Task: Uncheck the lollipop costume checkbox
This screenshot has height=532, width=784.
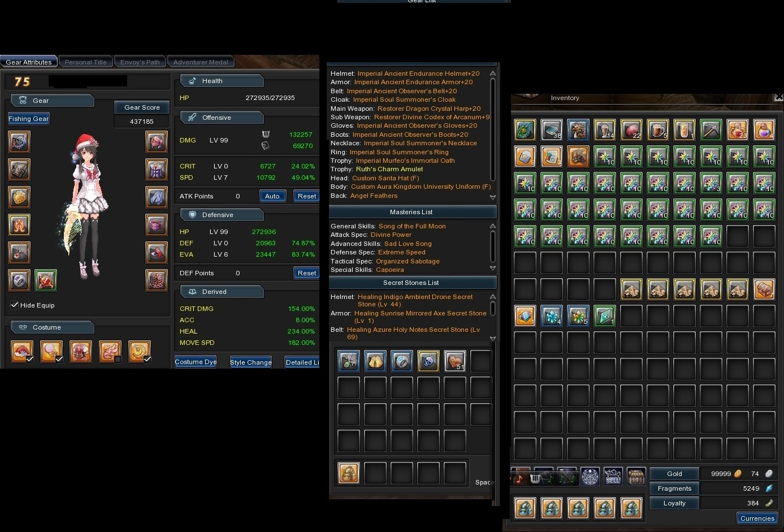Action: (x=59, y=359)
